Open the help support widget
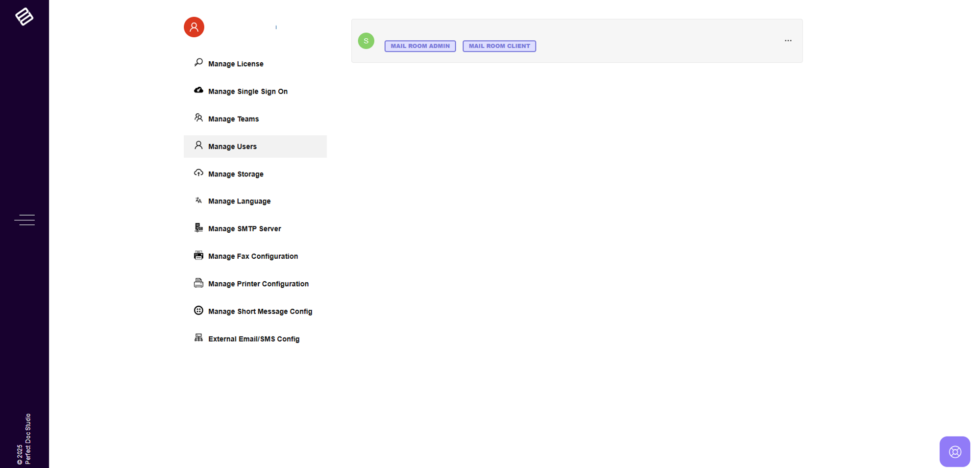 coord(955,451)
